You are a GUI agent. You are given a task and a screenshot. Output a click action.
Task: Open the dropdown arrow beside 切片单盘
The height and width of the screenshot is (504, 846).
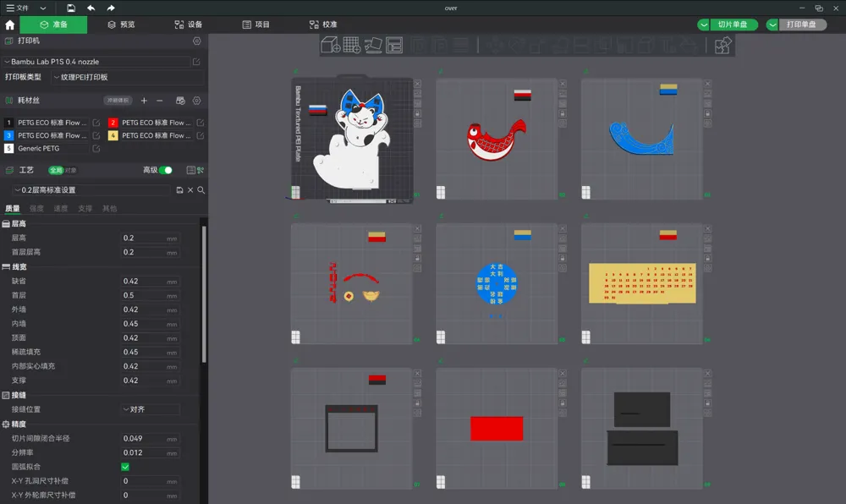pyautogui.click(x=703, y=25)
